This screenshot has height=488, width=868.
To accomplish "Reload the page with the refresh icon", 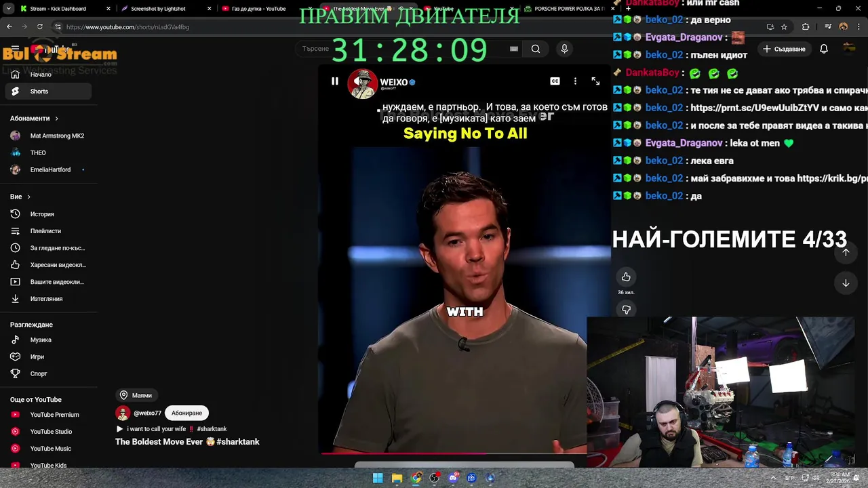I will point(40,27).
